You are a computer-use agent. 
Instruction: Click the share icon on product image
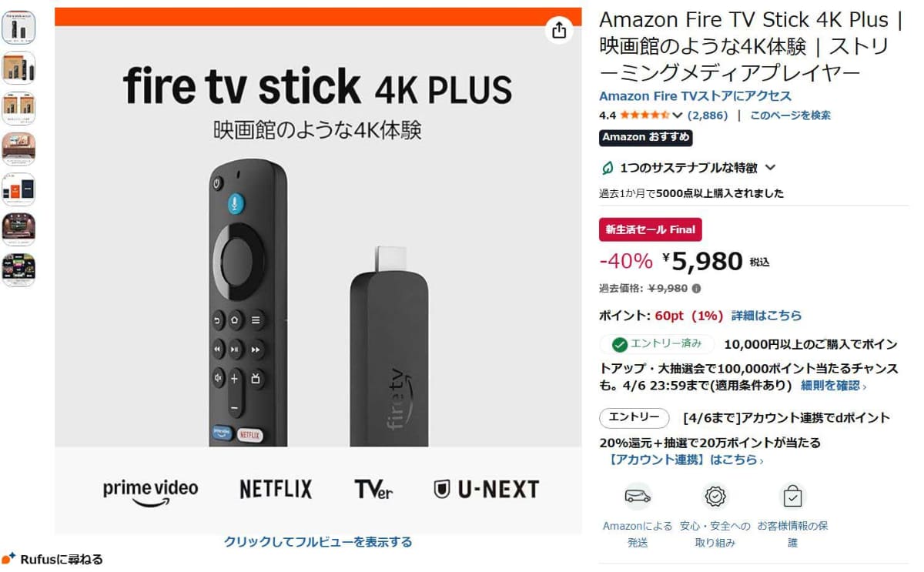tap(559, 30)
